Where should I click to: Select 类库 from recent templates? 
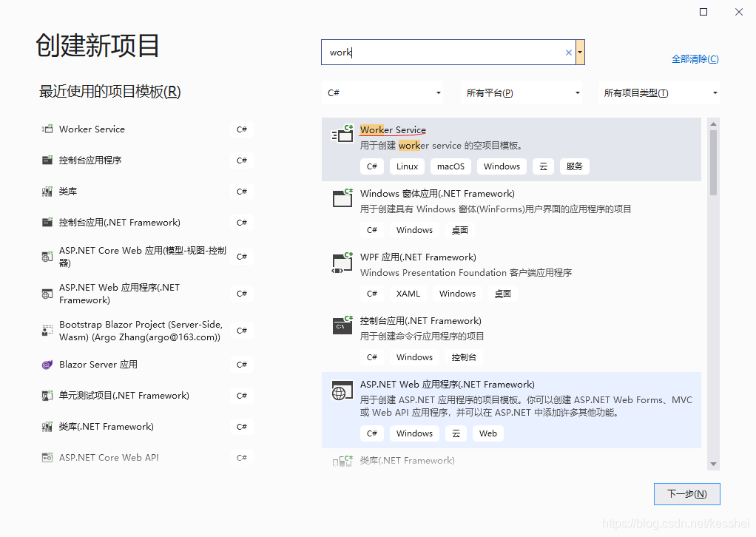146,192
